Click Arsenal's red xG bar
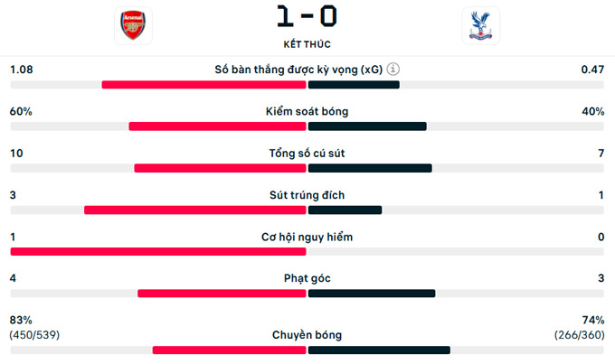Image resolution: width=615 pixels, height=364 pixels. pos(203,85)
